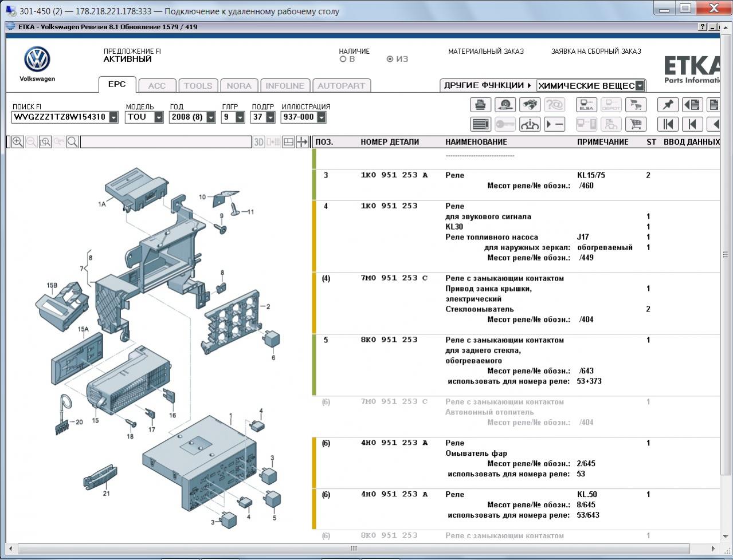
Task: Switch to the TOOLS tab
Action: 198,86
